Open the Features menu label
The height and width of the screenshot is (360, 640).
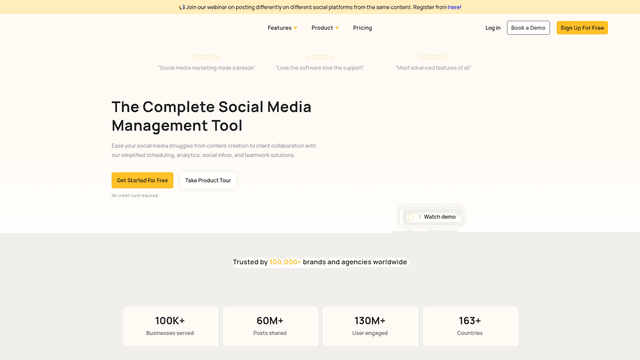click(280, 28)
